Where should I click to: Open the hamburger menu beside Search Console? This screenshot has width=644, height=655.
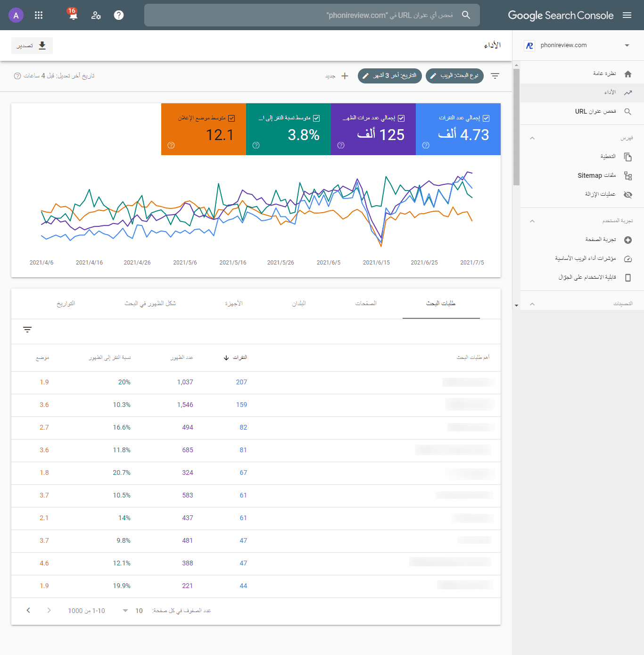coord(627,15)
